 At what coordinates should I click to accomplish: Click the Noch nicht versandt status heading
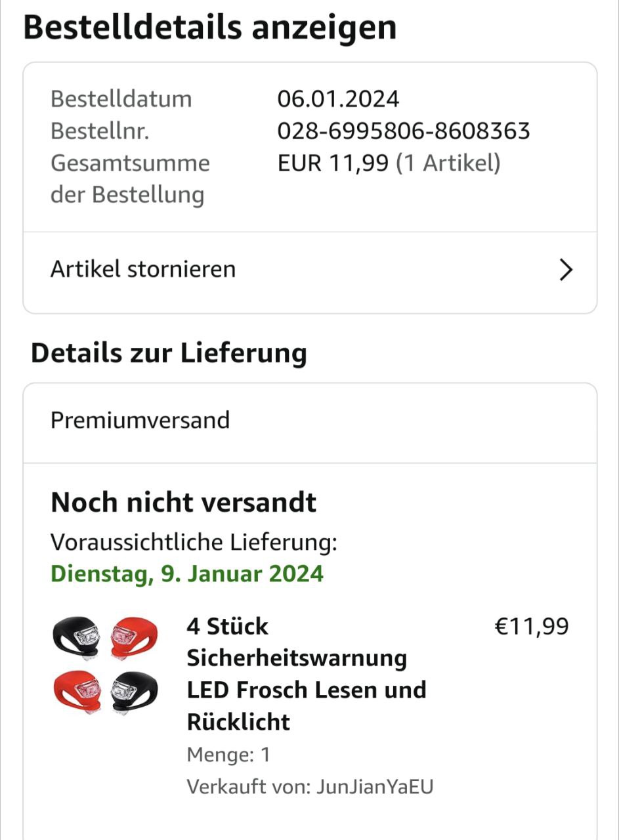click(x=184, y=503)
